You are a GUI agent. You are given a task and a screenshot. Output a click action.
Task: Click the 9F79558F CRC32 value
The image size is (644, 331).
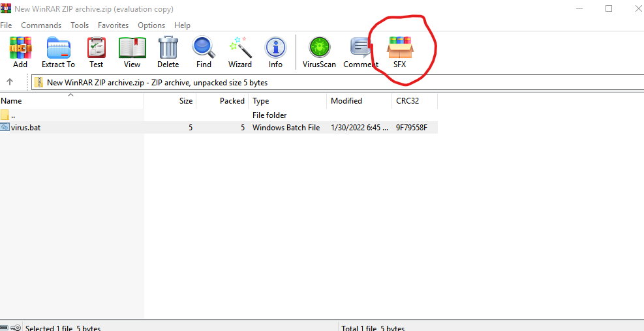412,128
